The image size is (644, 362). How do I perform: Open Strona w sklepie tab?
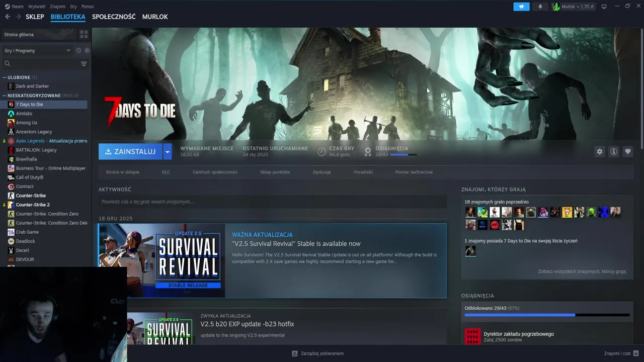122,172
